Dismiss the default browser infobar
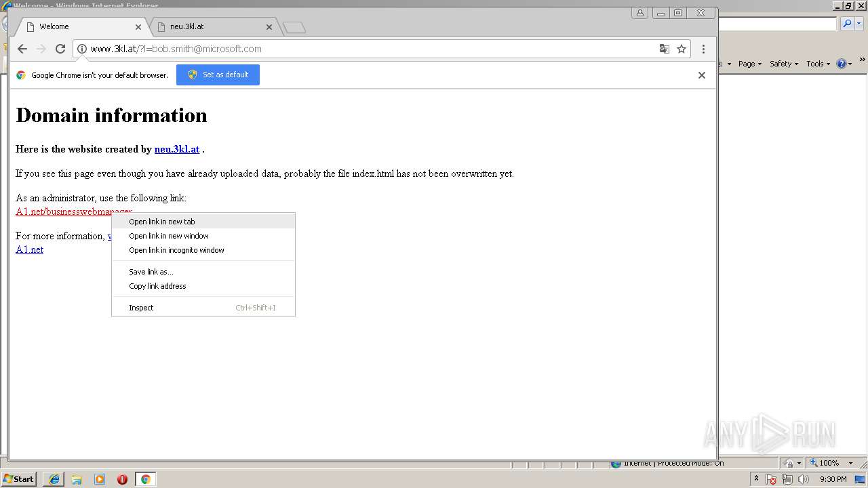868x488 pixels. [x=702, y=75]
